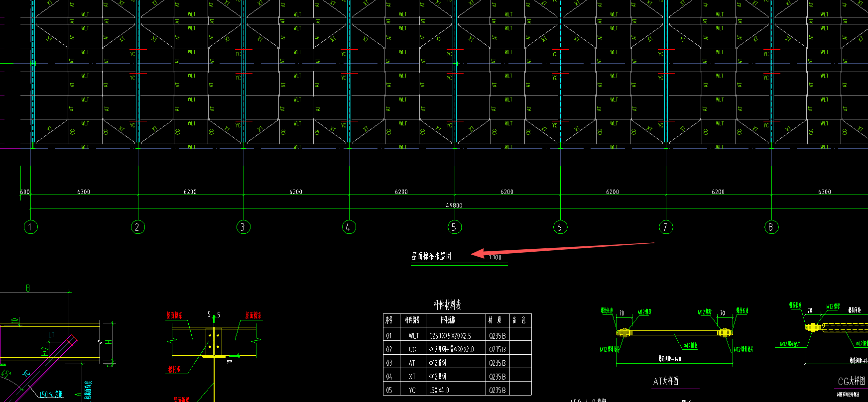Screen dimensions: 868x402
Task: Click the AT大样图 detail title
Action: click(666, 381)
